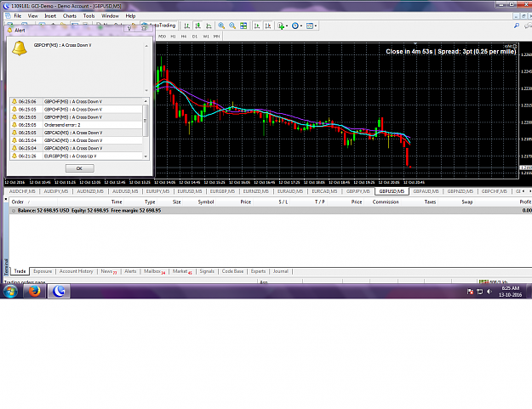Click the search magnifier icon
Viewport: 532px width, 409px height.
point(517,26)
